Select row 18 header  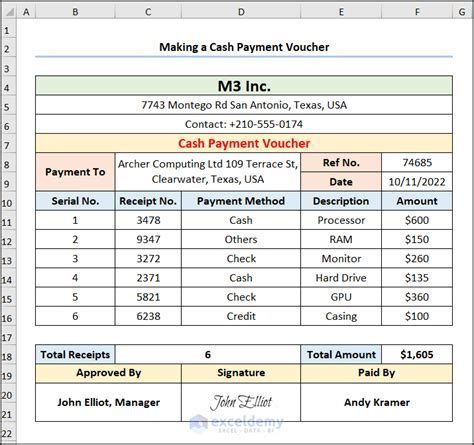[7, 357]
